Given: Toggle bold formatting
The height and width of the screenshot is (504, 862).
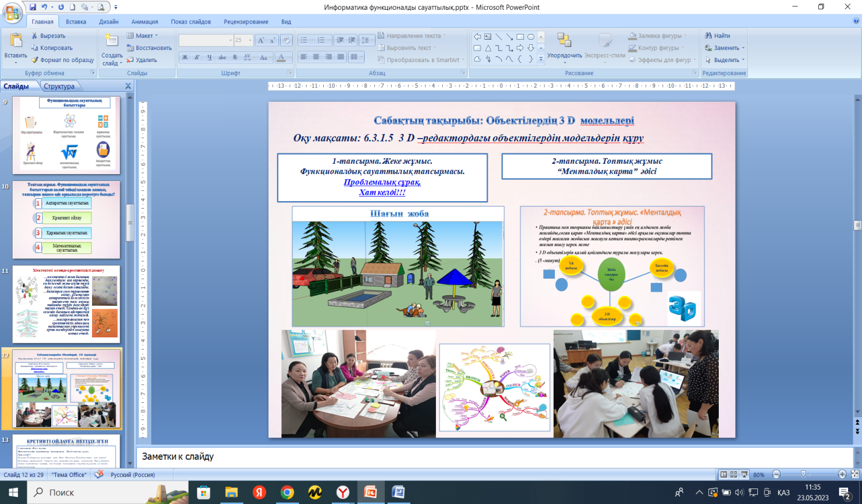Looking at the screenshot, I should (x=185, y=57).
